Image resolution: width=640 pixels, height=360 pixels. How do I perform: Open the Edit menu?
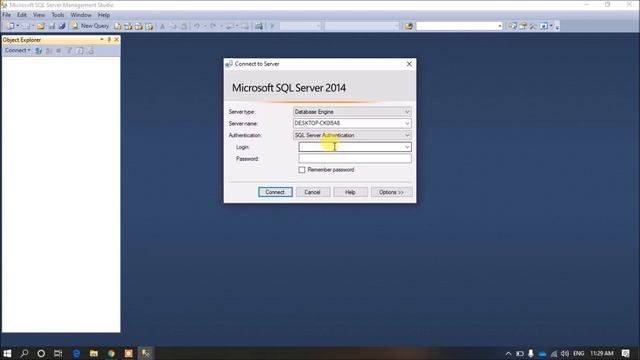pos(22,15)
